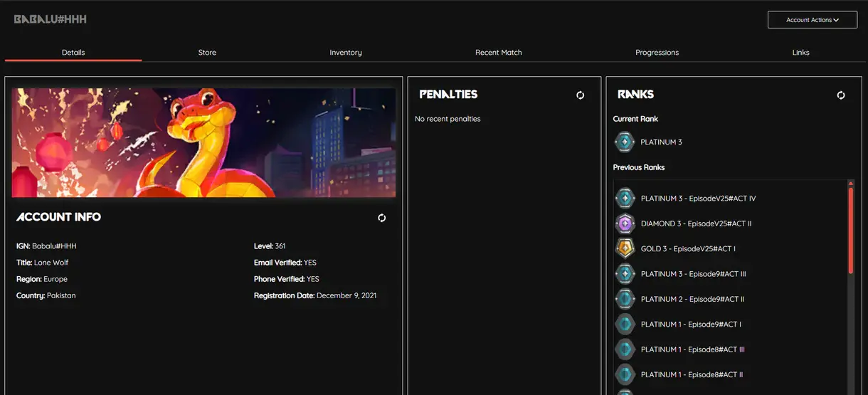Select PLATINUM 3 - EpisodeV25#ACT IV row text
The image size is (868, 395).
(699, 199)
